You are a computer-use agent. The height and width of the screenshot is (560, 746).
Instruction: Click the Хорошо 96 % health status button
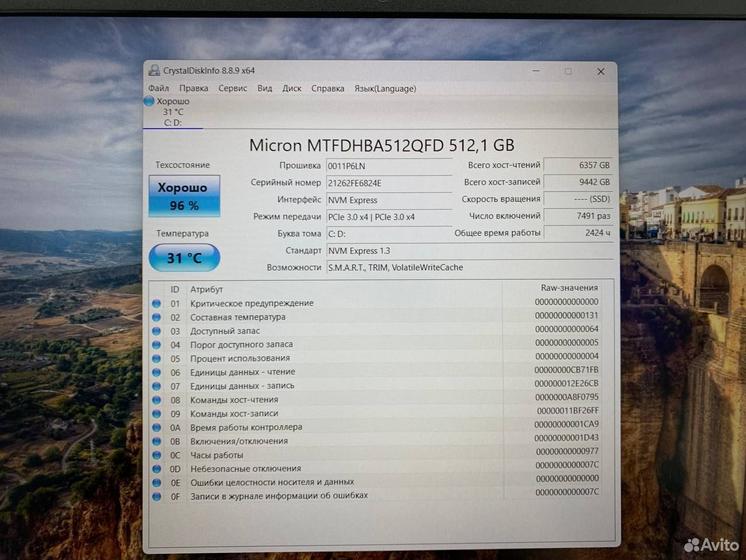pyautogui.click(x=185, y=196)
